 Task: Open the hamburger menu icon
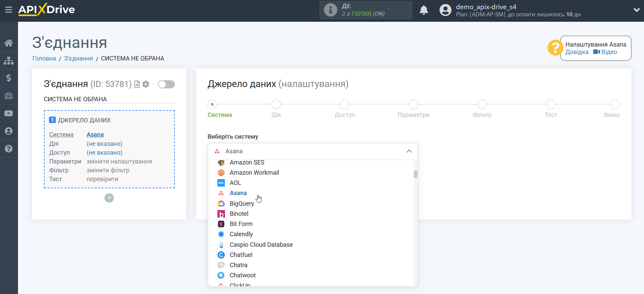[x=9, y=10]
